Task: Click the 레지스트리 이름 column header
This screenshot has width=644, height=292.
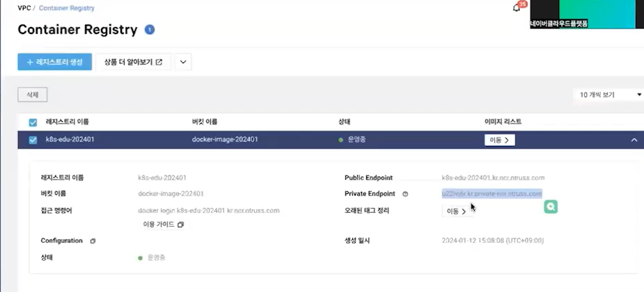Action: (68, 122)
